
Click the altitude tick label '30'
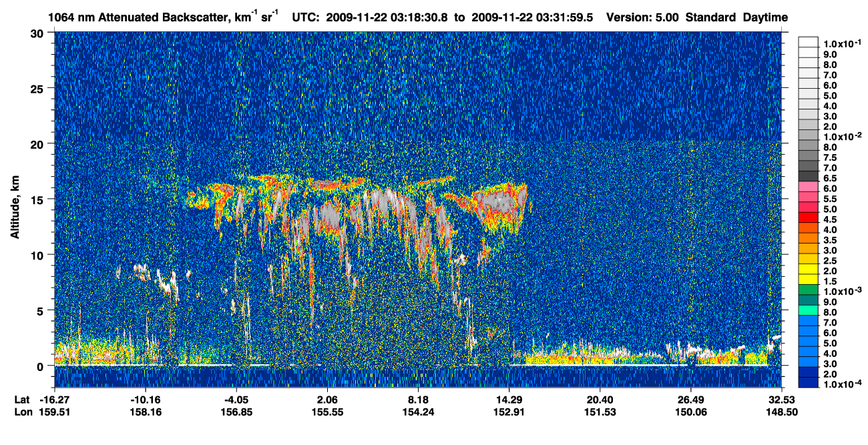[x=39, y=33]
